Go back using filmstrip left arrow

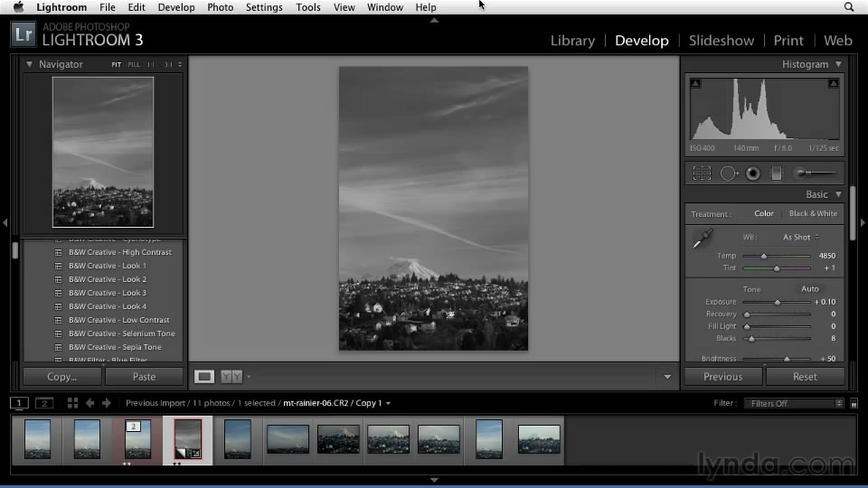click(90, 403)
